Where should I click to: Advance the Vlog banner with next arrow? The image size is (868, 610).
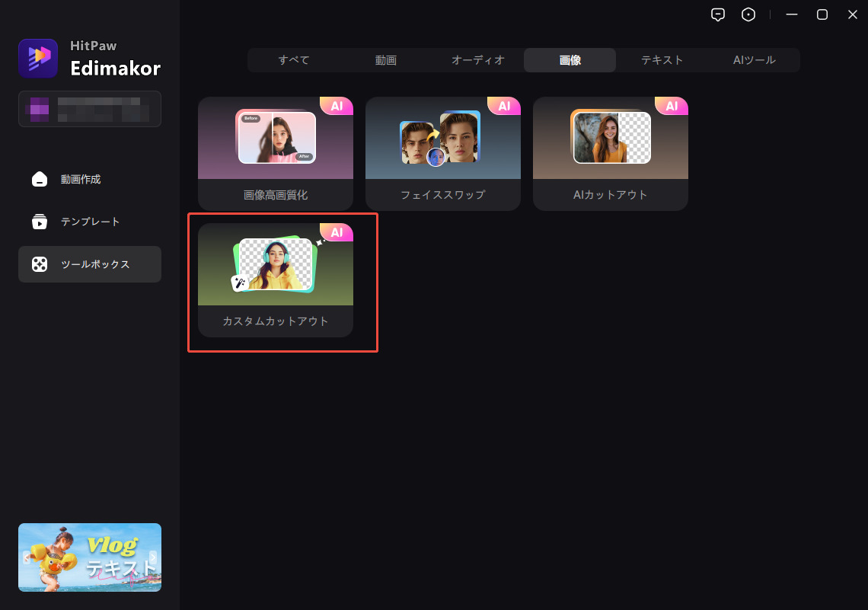click(153, 557)
